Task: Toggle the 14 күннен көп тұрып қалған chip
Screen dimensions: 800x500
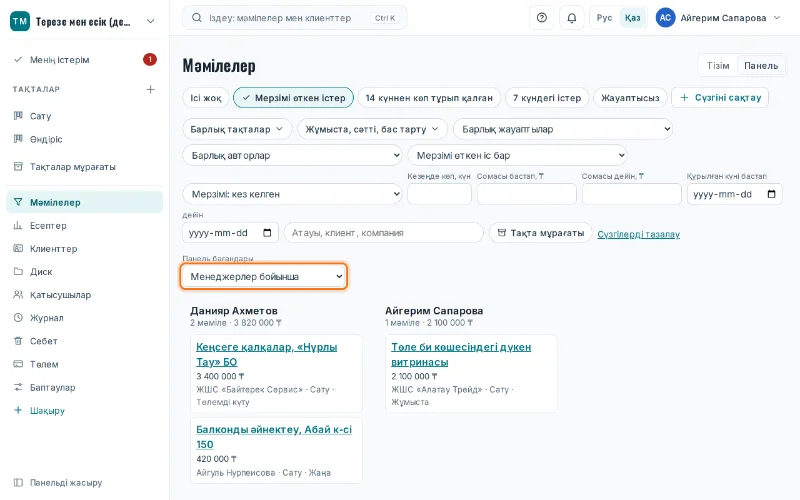Action: coord(429,97)
